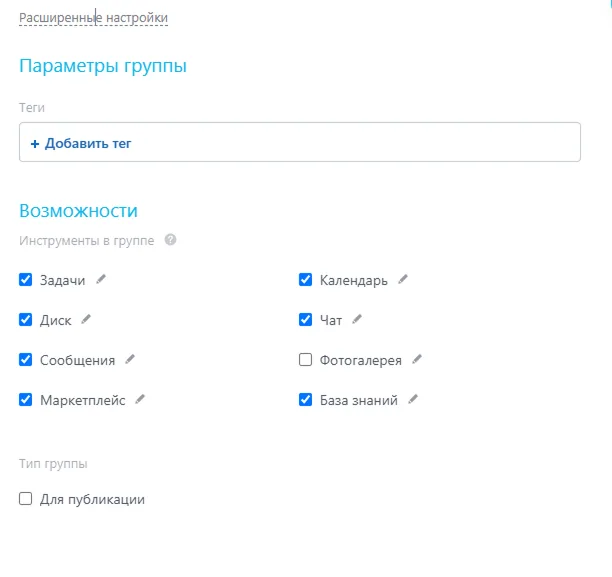Screen dimensions: 612x577
Task: Click pencil icon next to Диск
Action: [x=86, y=320]
